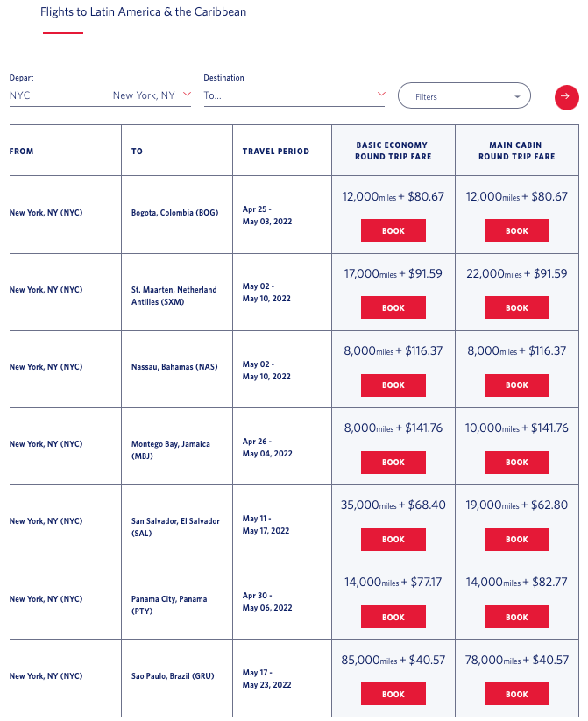Book Main Cabin fare to Sao Paulo
Image resolution: width=588 pixels, height=721 pixels.
[x=517, y=694]
